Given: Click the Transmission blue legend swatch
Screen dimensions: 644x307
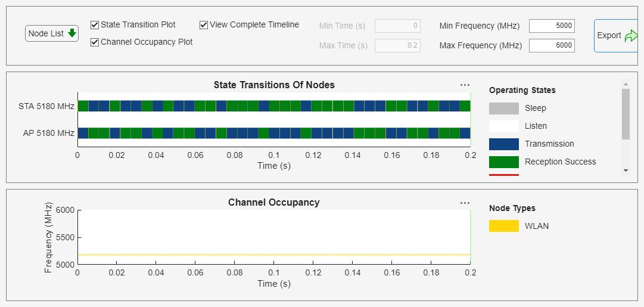Looking at the screenshot, I should [503, 144].
